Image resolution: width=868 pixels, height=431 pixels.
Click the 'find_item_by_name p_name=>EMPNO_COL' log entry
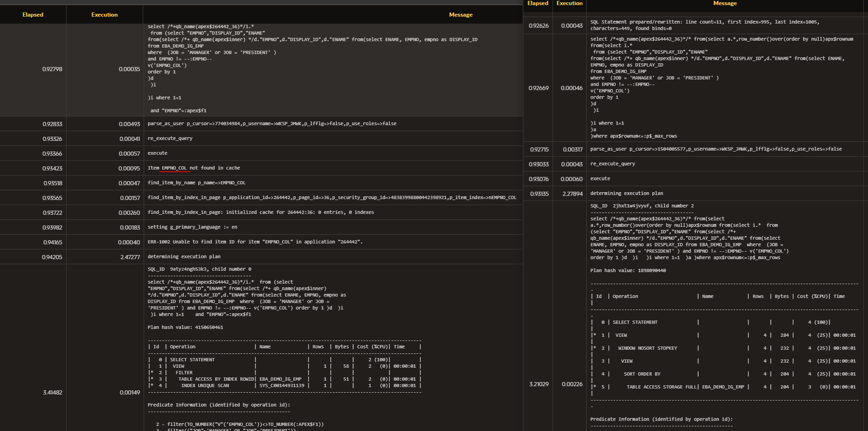click(196, 183)
